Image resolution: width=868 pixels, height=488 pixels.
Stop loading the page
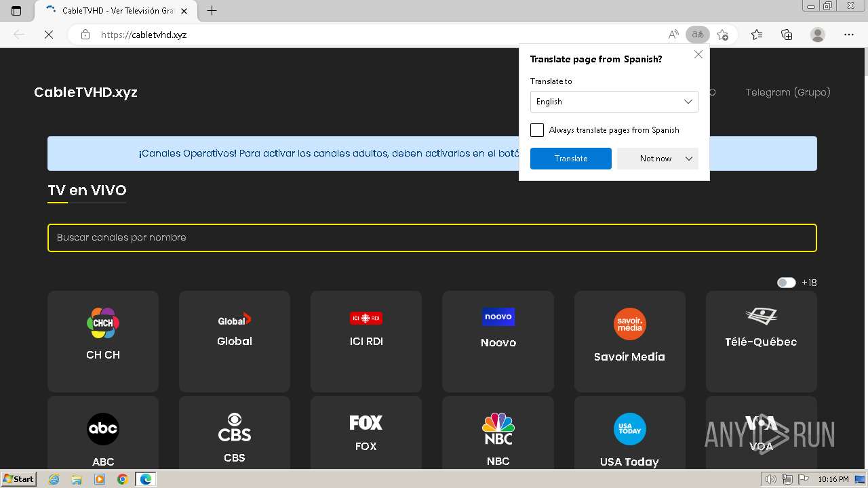[x=49, y=35]
